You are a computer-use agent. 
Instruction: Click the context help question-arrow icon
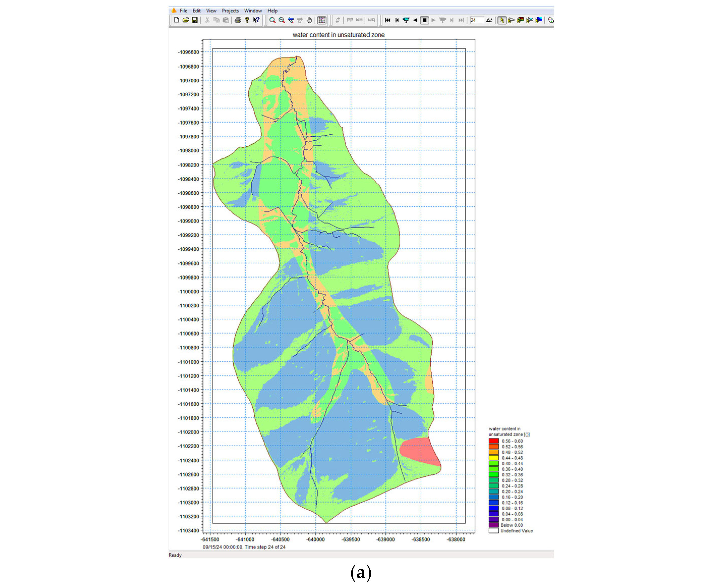tap(256, 20)
